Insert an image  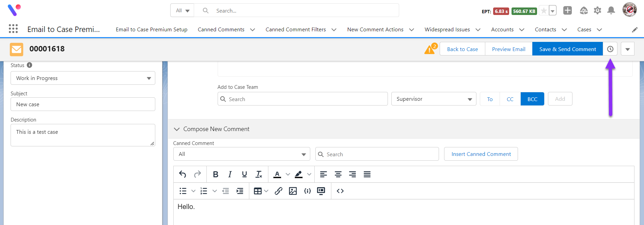pyautogui.click(x=293, y=191)
